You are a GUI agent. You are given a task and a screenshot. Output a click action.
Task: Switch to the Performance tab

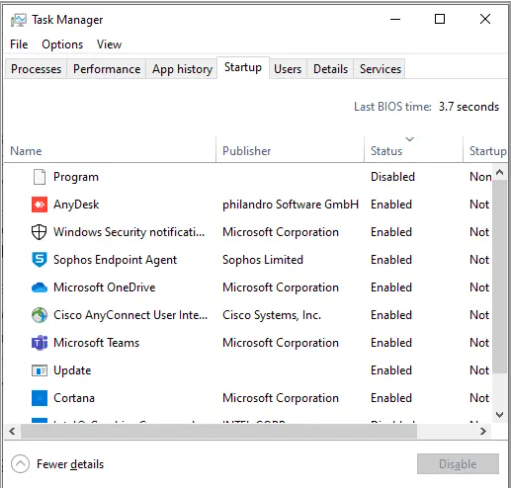coord(107,69)
